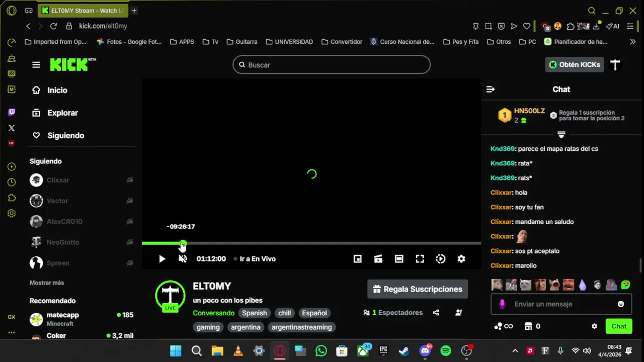Image resolution: width=644 pixels, height=362 pixels.
Task: Click the follow-user icon next to share
Action: pos(458,313)
